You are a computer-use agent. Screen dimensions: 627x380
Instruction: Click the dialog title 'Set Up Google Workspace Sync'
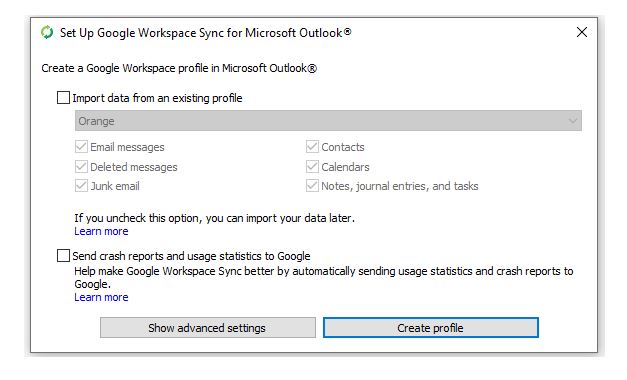(206, 33)
